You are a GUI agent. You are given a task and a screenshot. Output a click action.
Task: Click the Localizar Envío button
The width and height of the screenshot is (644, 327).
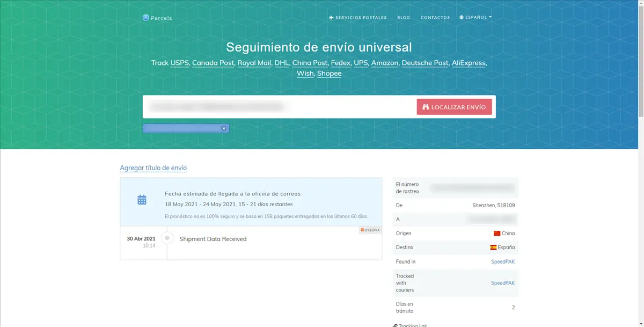click(454, 107)
